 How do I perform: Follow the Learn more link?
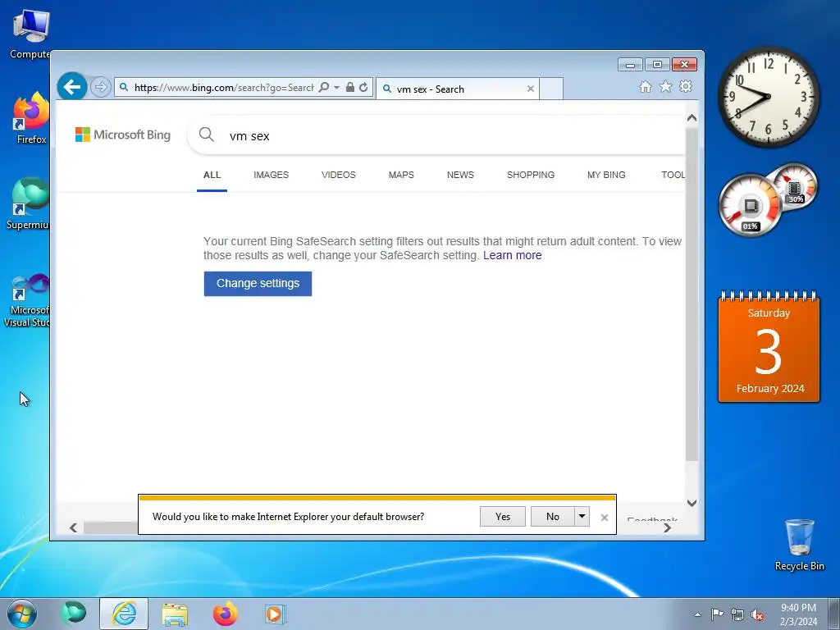pyautogui.click(x=512, y=256)
